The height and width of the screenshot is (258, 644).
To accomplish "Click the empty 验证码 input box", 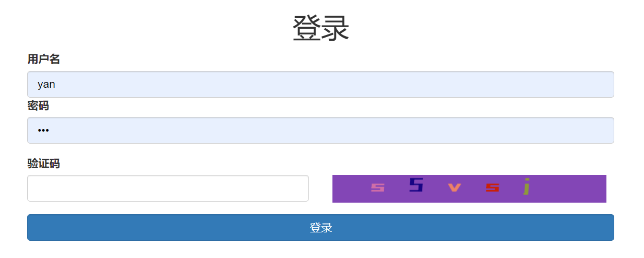I will coord(168,188).
